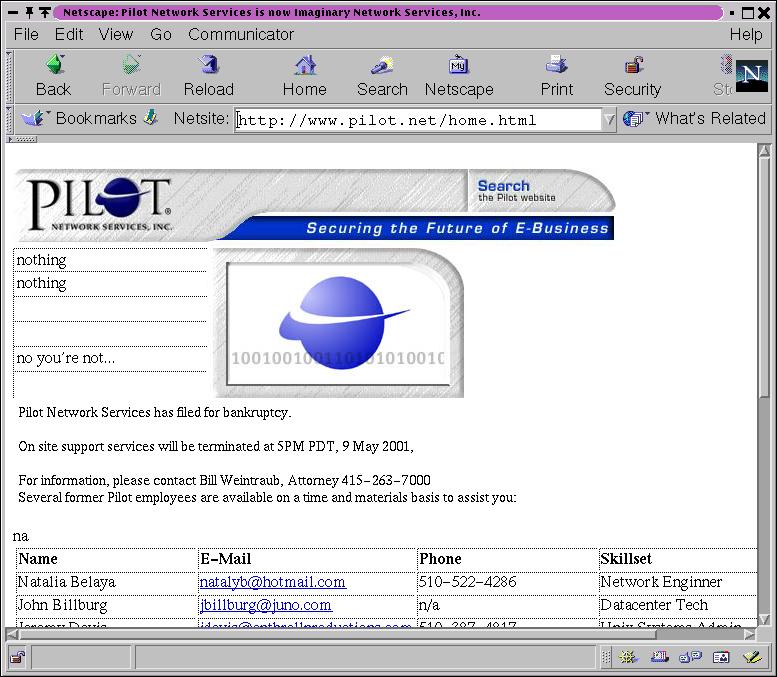Open the Mailbox from the component bar
The height and width of the screenshot is (677, 777).
(660, 658)
